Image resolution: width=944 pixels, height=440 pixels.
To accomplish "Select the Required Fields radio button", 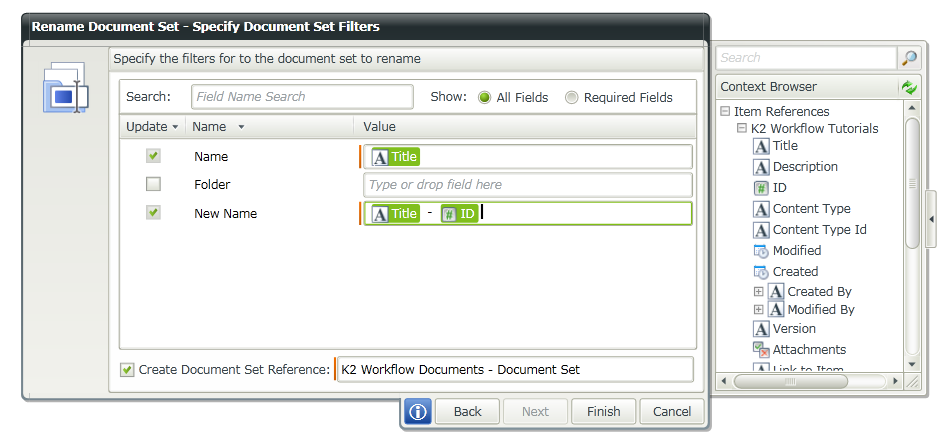I will click(572, 97).
